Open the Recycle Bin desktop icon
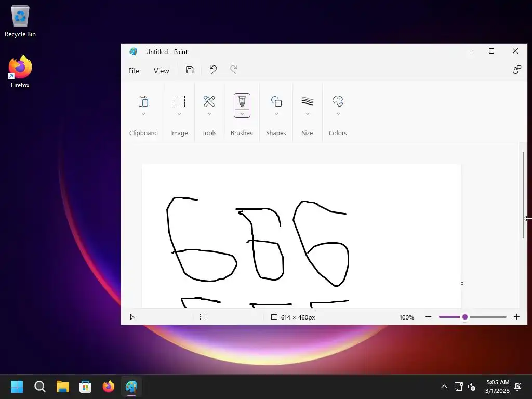The image size is (532, 399). click(20, 21)
